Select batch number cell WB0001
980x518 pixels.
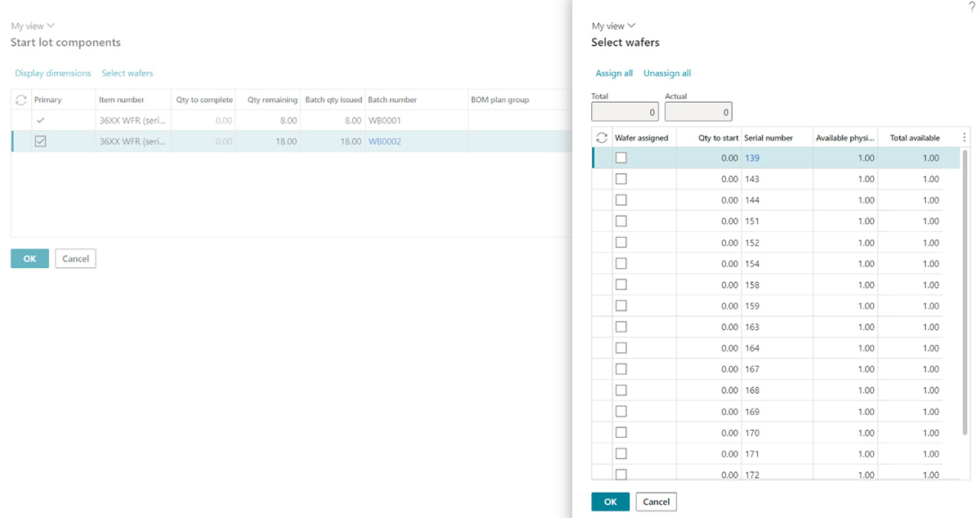tap(416, 120)
